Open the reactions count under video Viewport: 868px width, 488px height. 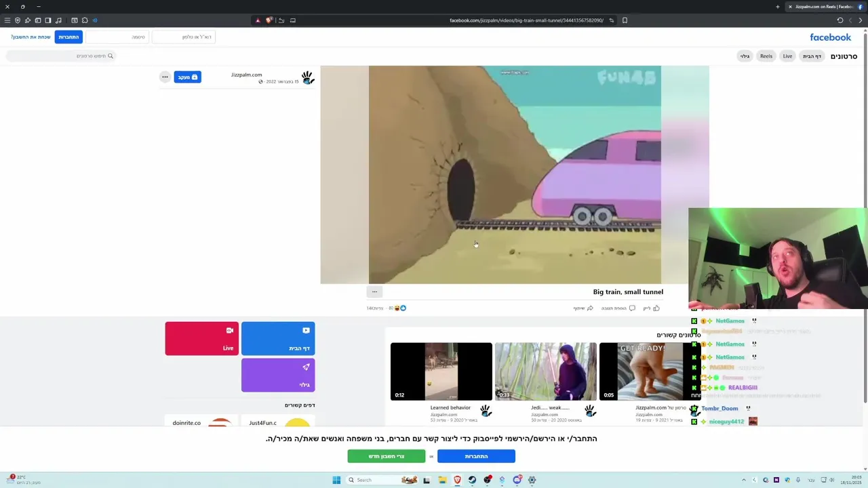coord(397,308)
